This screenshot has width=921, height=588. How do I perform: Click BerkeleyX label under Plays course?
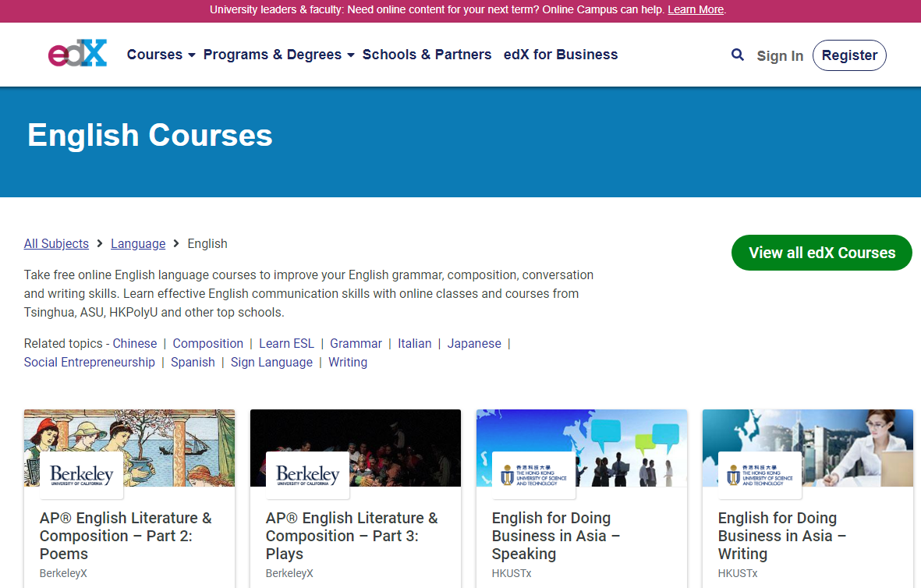coord(289,573)
